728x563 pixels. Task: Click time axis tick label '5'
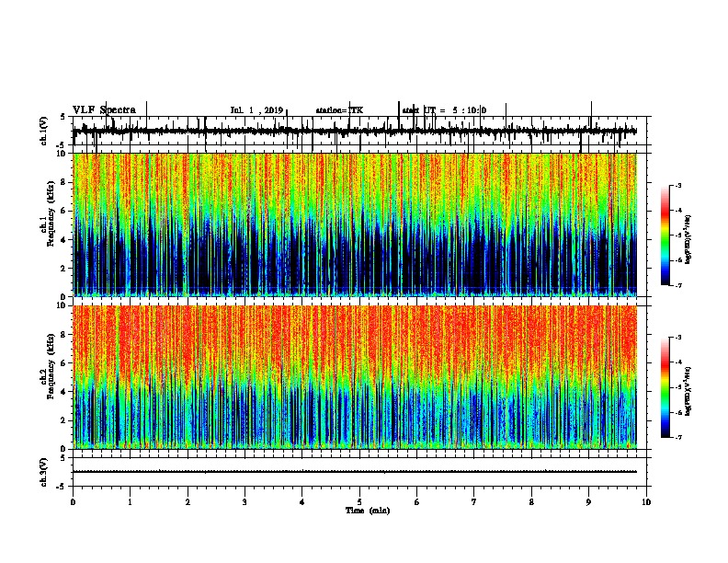click(359, 502)
